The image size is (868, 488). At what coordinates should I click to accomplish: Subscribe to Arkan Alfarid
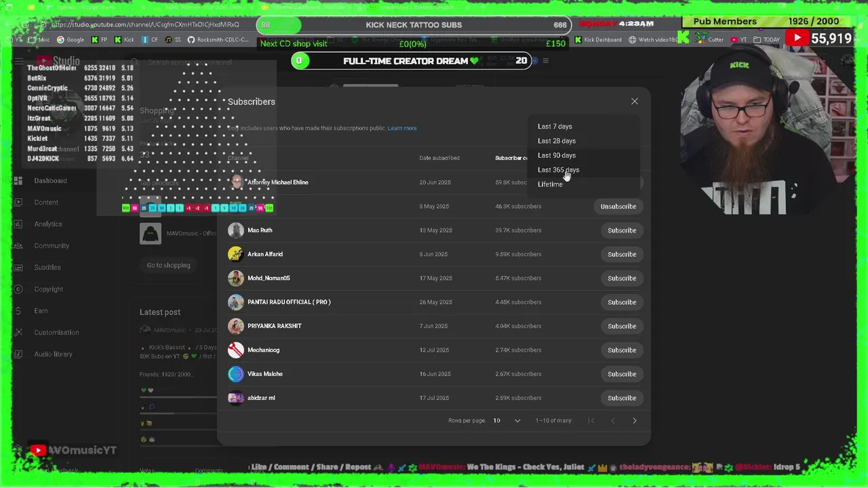pyautogui.click(x=622, y=254)
